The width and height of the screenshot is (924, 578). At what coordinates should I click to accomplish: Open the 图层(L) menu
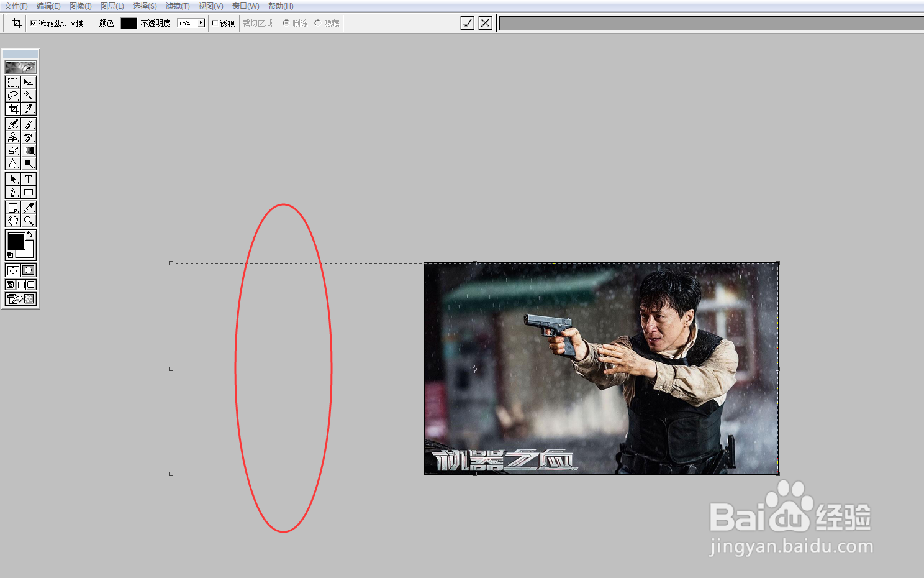point(112,6)
